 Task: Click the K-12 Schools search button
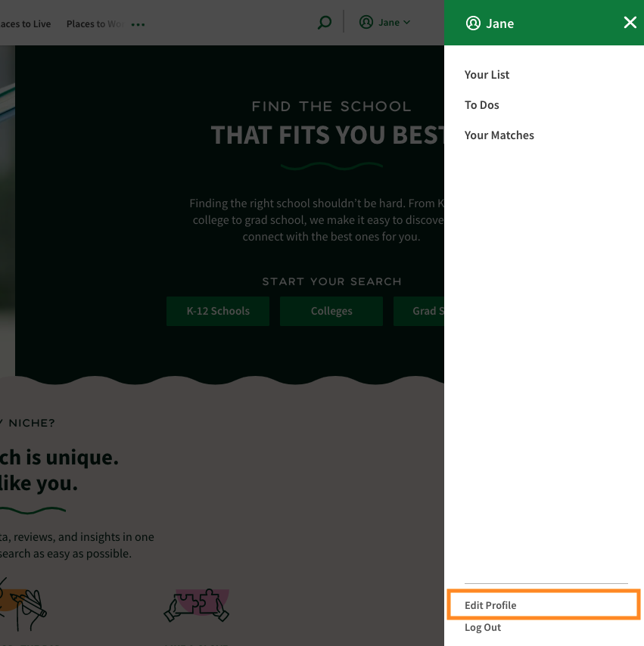pyautogui.click(x=218, y=311)
